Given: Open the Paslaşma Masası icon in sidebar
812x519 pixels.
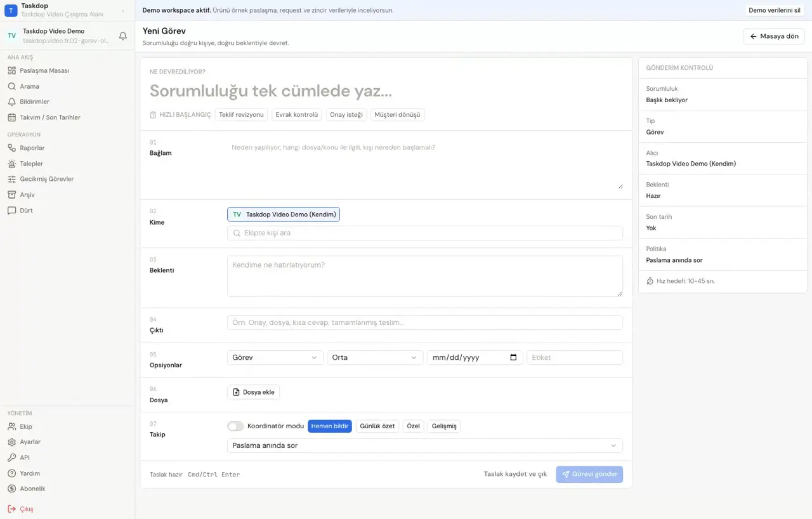Looking at the screenshot, I should [x=12, y=70].
